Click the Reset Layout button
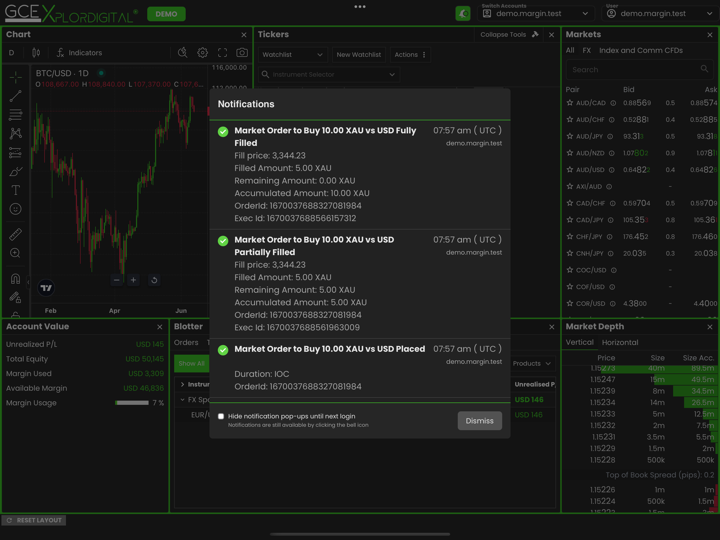 pyautogui.click(x=34, y=520)
